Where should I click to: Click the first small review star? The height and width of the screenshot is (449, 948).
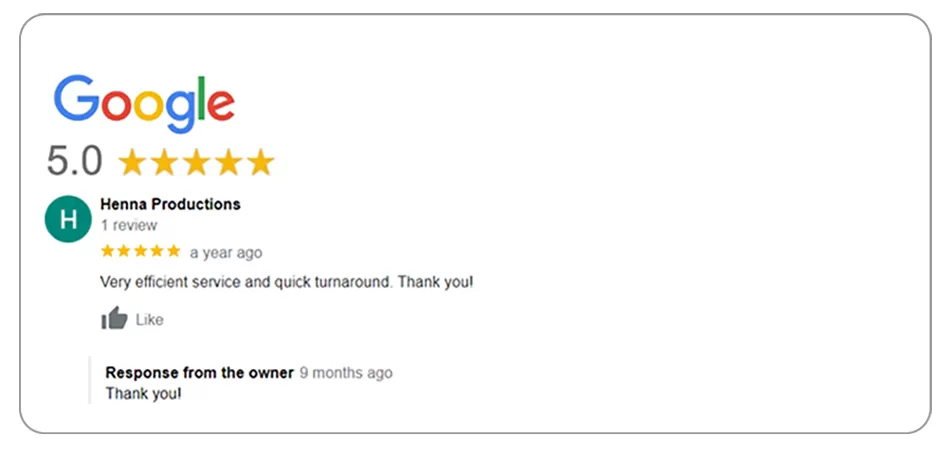(108, 251)
